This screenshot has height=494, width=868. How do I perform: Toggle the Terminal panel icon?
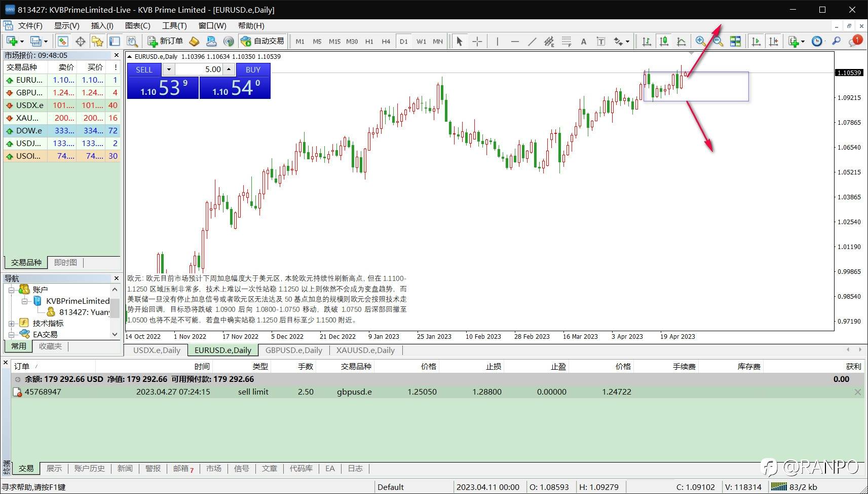[x=115, y=41]
